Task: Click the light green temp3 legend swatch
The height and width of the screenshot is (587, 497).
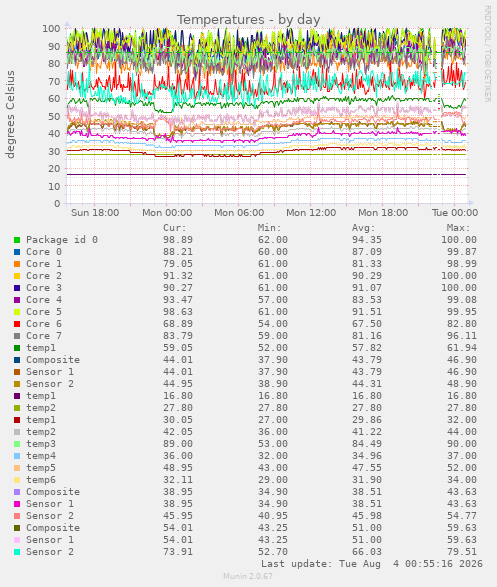Action: click(x=17, y=444)
